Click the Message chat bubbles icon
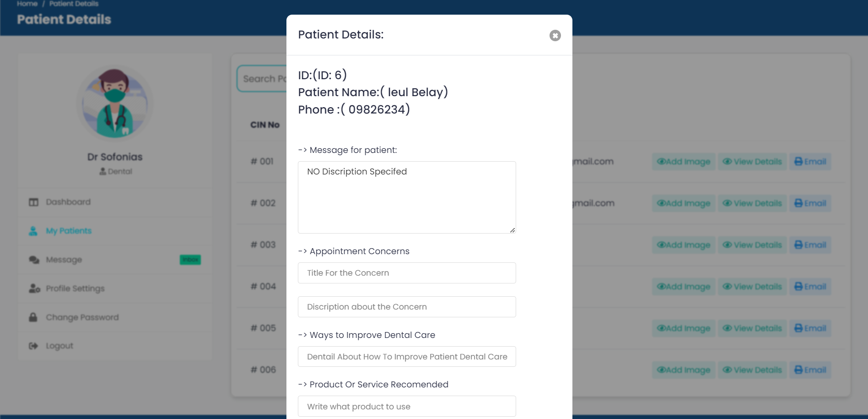The image size is (868, 419). 34,260
